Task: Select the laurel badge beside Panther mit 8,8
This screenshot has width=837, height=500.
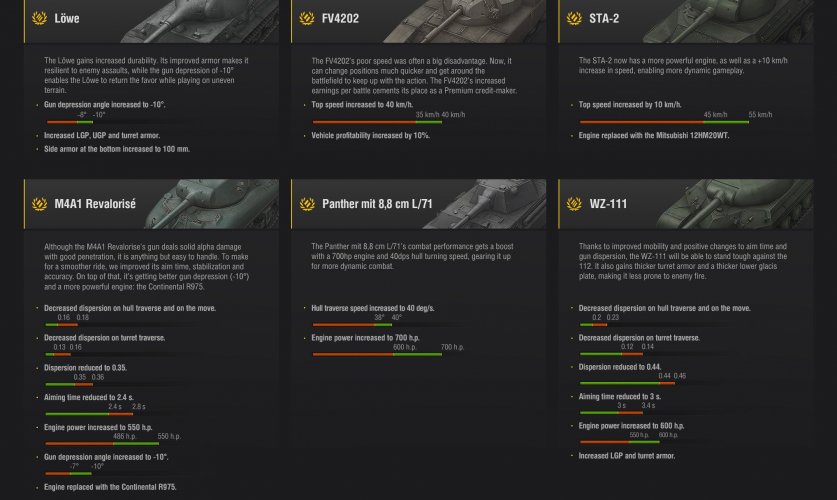Action: (x=307, y=204)
